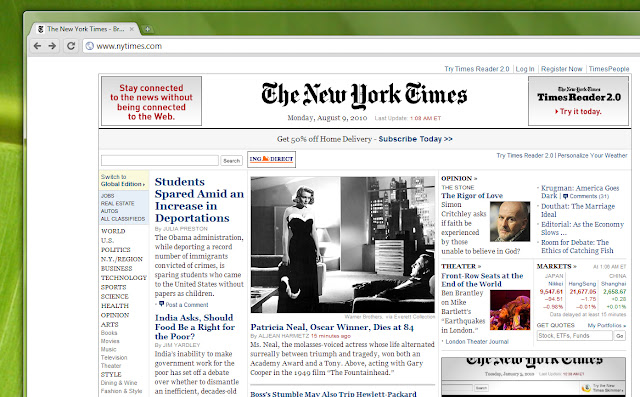Go forward with the browser forward arrow
This screenshot has width=640, height=397.
(x=52, y=46)
